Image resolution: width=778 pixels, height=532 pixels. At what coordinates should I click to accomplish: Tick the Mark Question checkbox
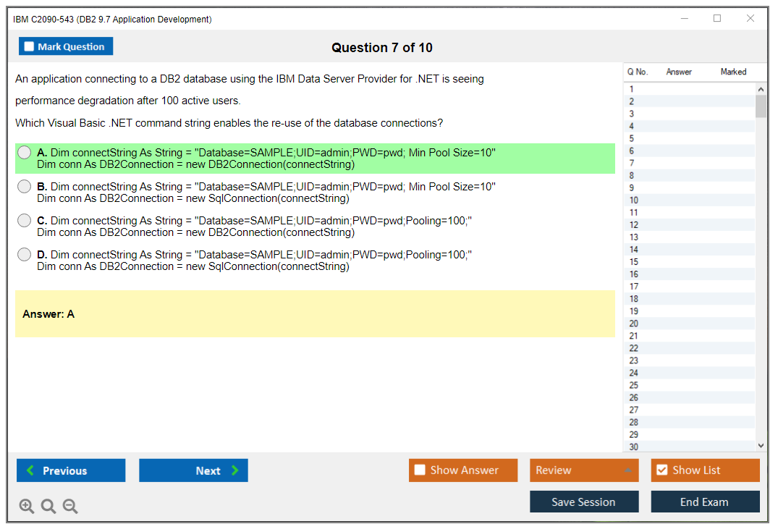coord(30,47)
